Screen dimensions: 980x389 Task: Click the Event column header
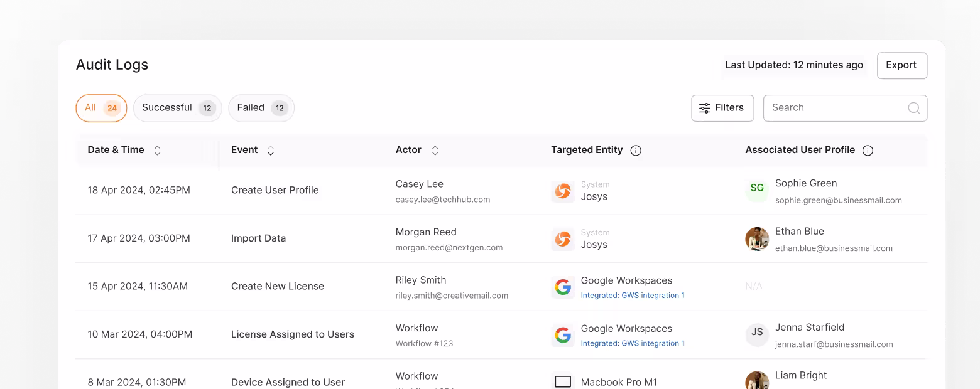(x=244, y=150)
